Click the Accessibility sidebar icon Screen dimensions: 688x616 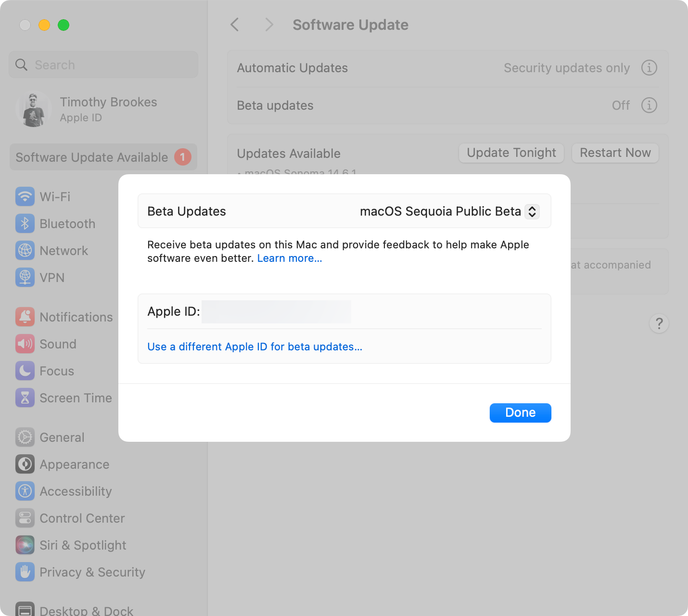coord(25,491)
